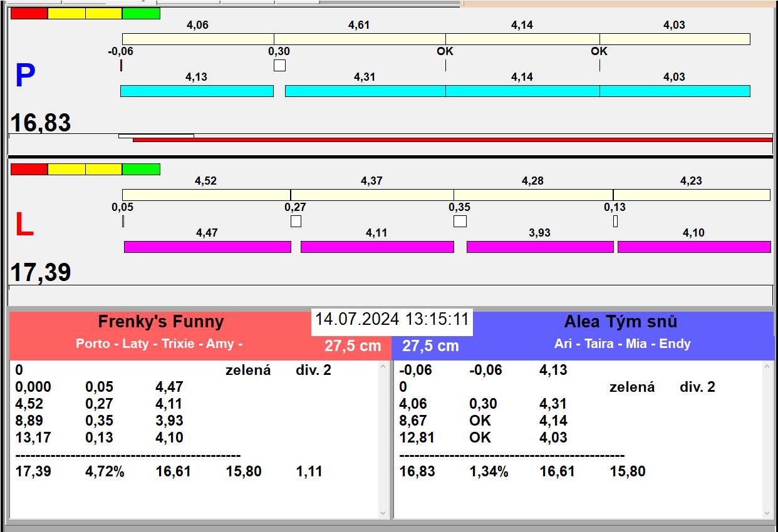Image resolution: width=778 pixels, height=532 pixels.
Task: Click the blue P lane letter
Action: [x=25, y=76]
